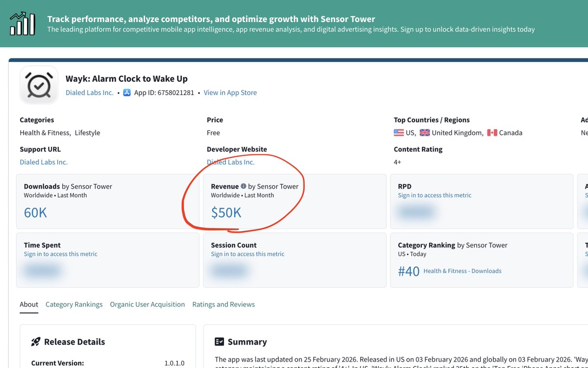
Task: Click the 4+ content rating value
Action: (397, 162)
